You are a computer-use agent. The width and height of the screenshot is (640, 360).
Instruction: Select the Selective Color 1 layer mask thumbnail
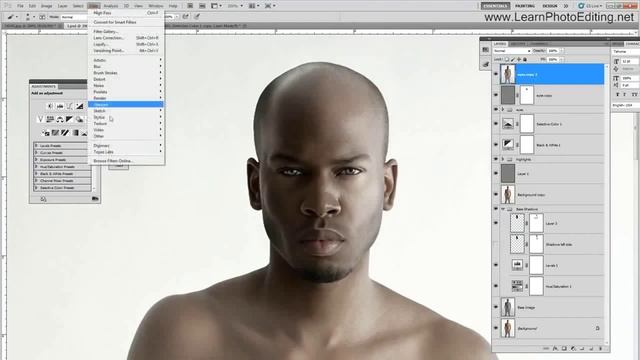(x=527, y=124)
